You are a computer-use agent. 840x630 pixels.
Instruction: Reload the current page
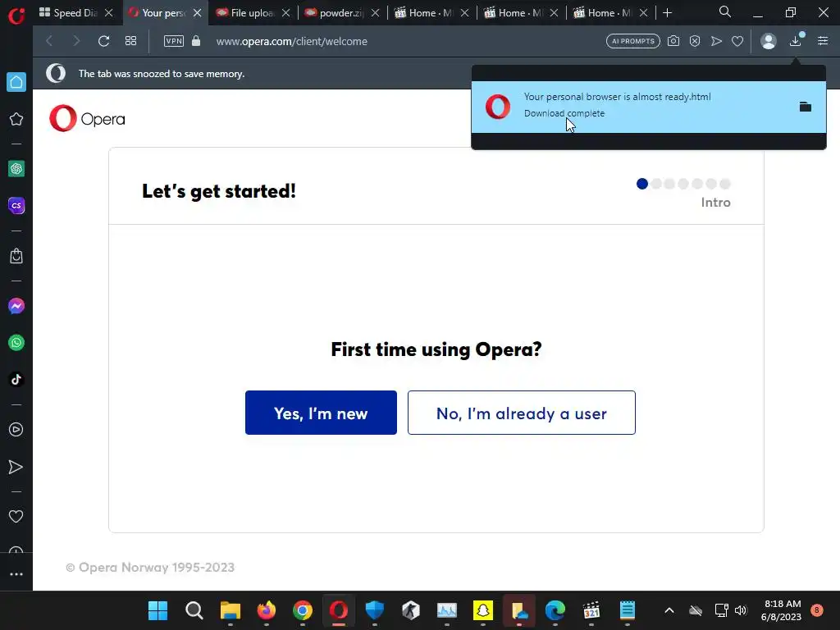[x=104, y=41]
